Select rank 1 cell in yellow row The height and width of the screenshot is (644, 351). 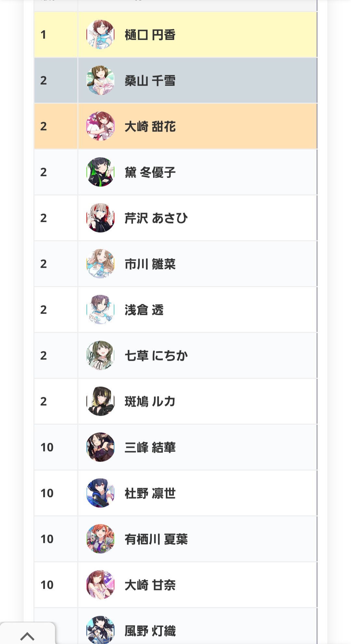coord(56,34)
